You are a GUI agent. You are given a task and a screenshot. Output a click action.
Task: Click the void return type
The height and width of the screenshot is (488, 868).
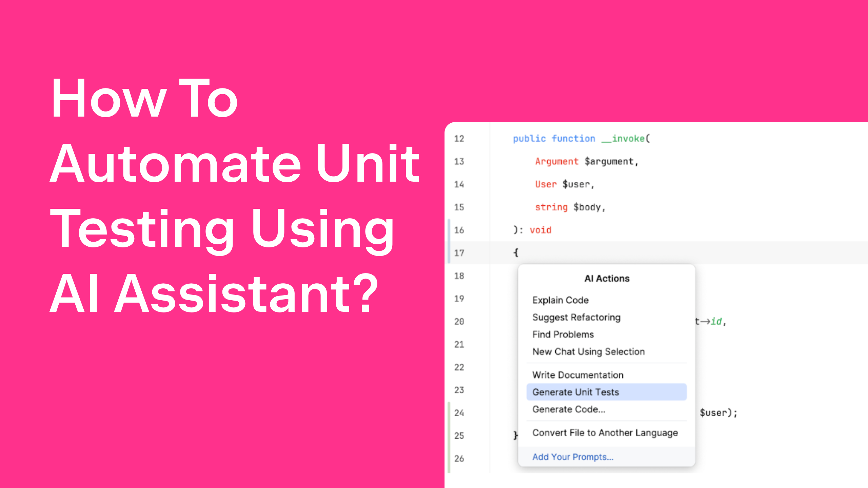click(540, 230)
